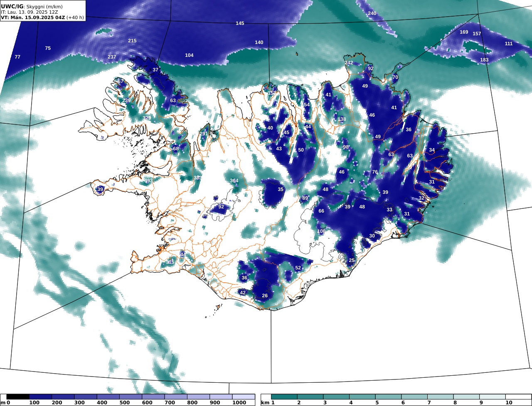Click the visibility value 76

pyautogui.click(x=375, y=172)
